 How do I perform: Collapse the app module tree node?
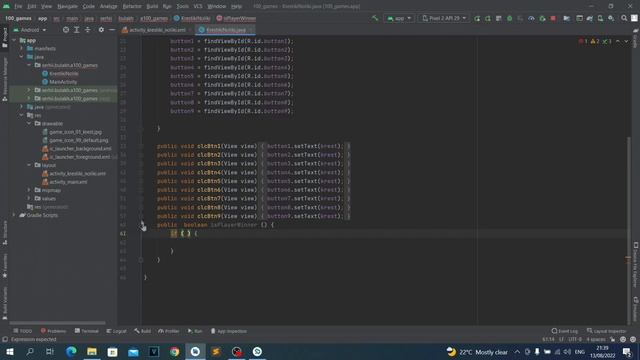click(x=14, y=40)
